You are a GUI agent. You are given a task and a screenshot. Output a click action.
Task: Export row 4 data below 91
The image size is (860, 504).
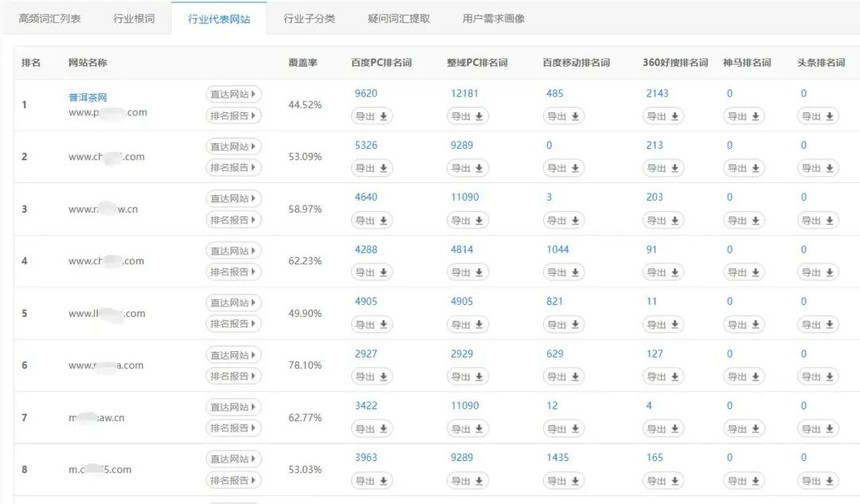pos(663,273)
